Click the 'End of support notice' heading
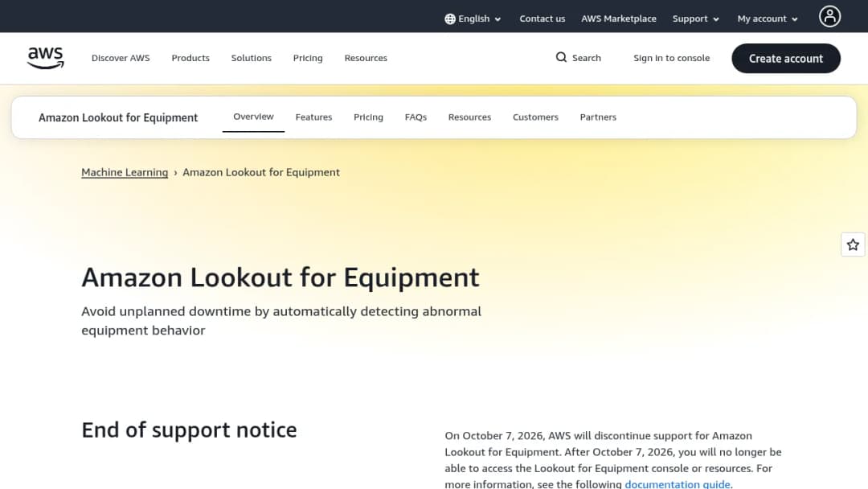The width and height of the screenshot is (868, 489). click(x=189, y=429)
